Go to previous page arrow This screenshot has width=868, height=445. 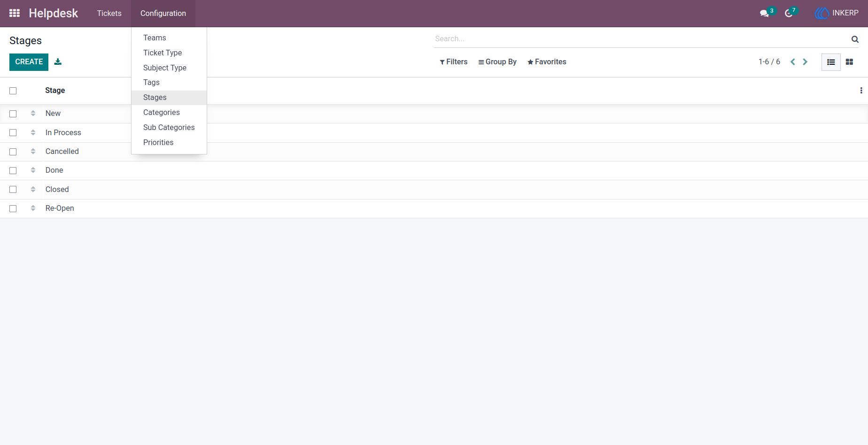click(x=793, y=62)
